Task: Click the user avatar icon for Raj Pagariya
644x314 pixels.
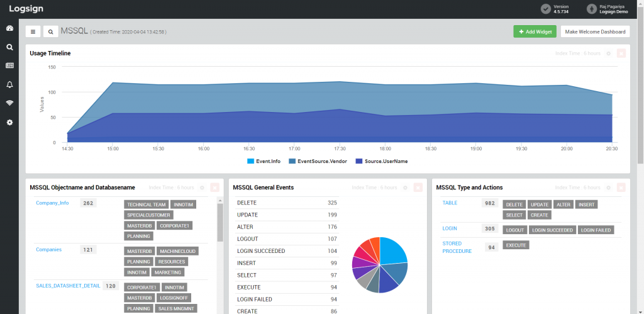Action: tap(591, 9)
